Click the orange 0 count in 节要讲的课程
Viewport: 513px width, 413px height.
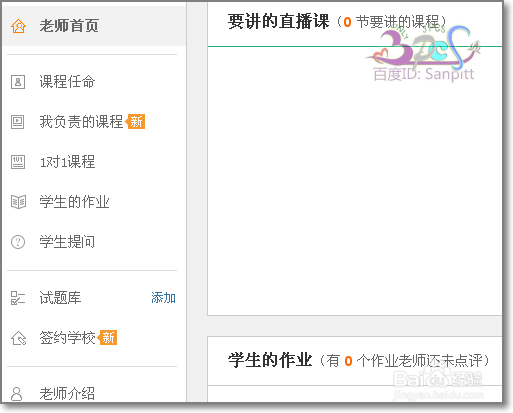(347, 22)
